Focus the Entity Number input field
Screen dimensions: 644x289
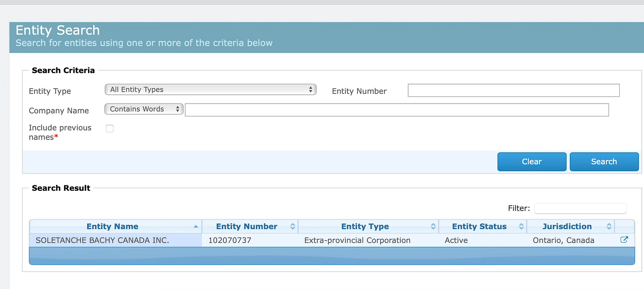(x=514, y=90)
